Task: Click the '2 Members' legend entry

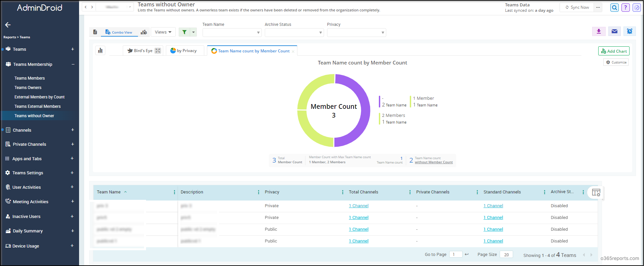Action: [393, 119]
